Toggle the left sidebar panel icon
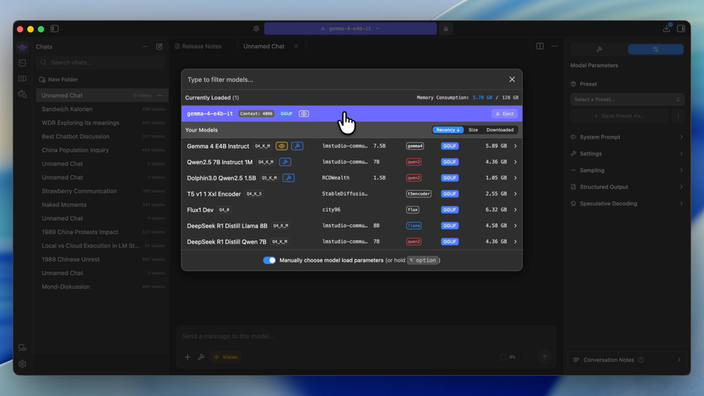 click(x=55, y=29)
